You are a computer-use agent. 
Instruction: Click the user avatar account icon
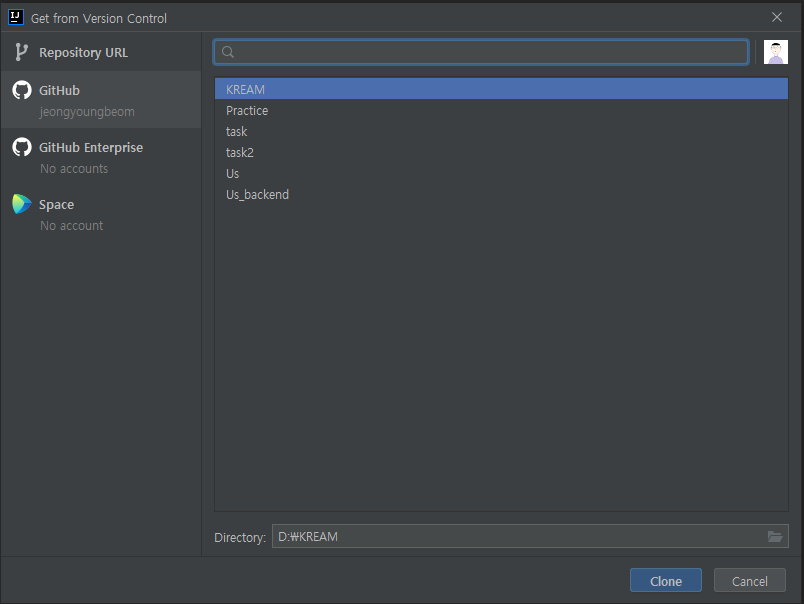776,51
